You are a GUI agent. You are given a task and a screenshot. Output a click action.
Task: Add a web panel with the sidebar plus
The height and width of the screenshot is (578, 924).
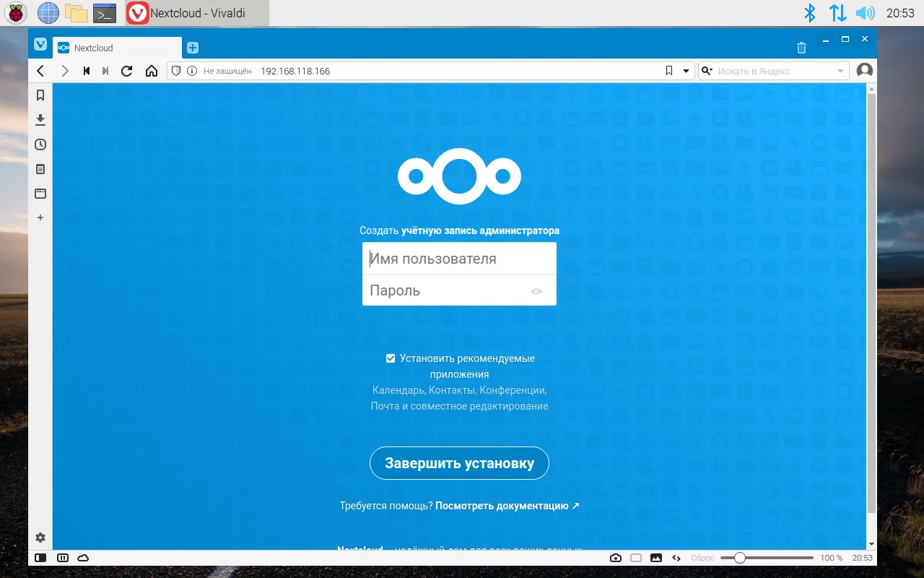coord(40,217)
